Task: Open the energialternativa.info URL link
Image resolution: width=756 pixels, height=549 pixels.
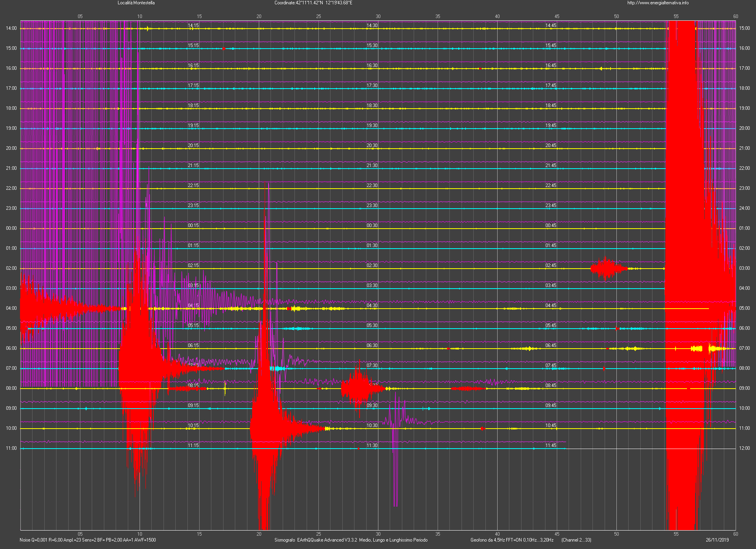Action: click(x=658, y=3)
